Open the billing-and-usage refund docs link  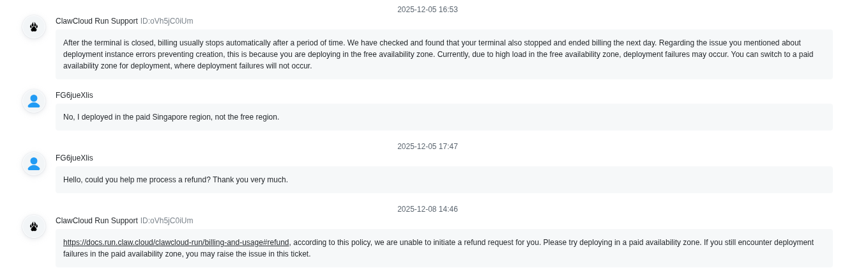click(x=176, y=242)
